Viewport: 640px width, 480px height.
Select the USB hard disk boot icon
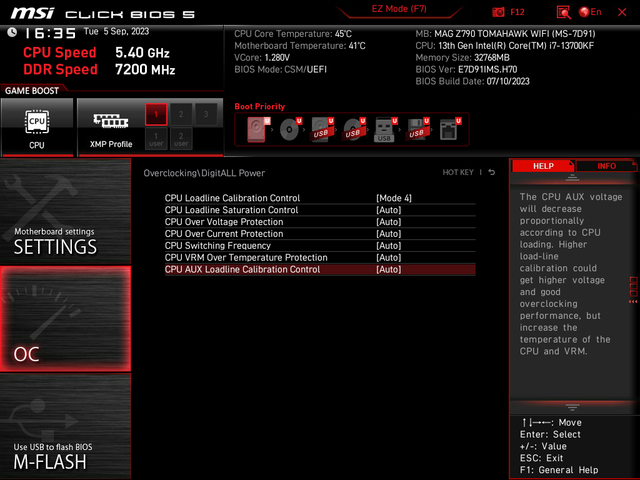coord(322,129)
